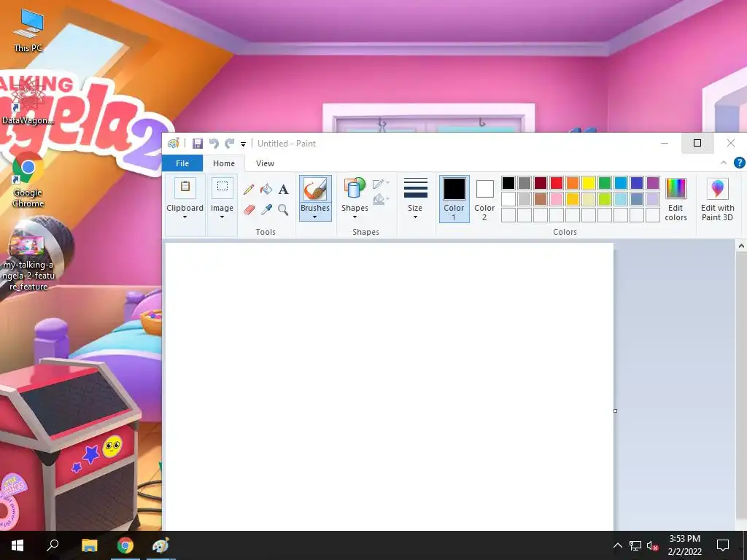
Task: Expand the Shapes dropdown arrow
Action: pos(355,217)
